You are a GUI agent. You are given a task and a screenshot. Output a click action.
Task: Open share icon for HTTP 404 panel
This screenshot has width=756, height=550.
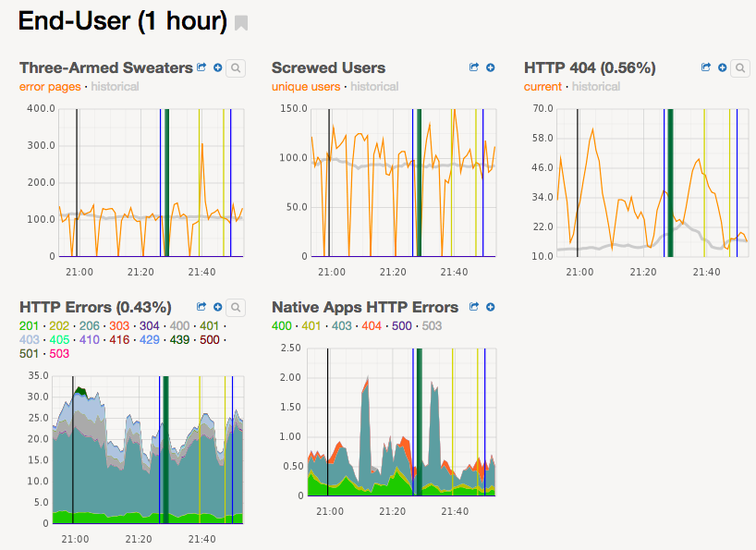[x=706, y=67]
